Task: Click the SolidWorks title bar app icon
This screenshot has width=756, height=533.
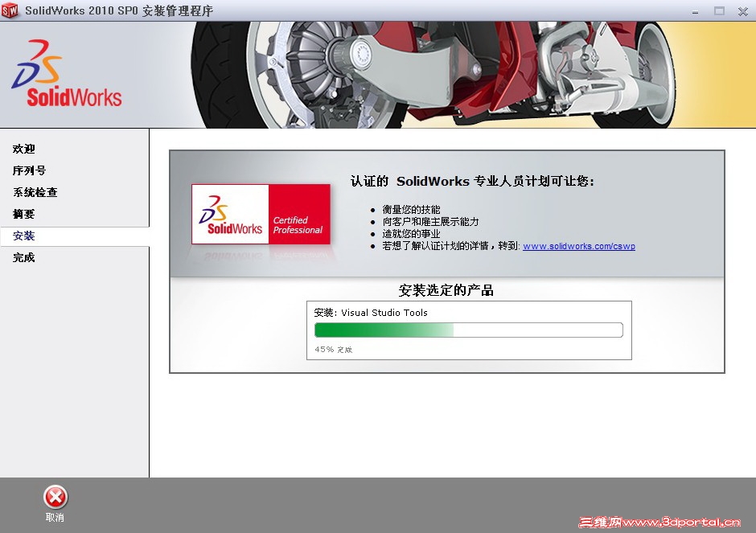Action: coord(10,10)
